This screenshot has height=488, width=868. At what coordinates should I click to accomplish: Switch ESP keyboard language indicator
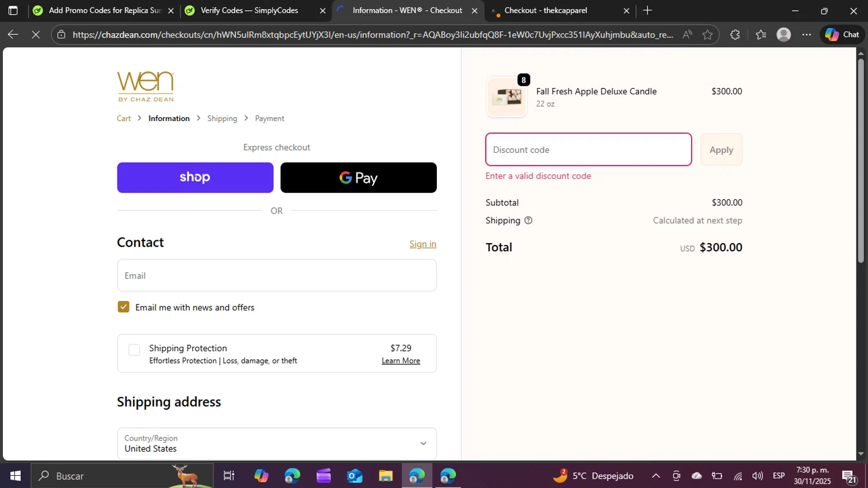point(779,476)
